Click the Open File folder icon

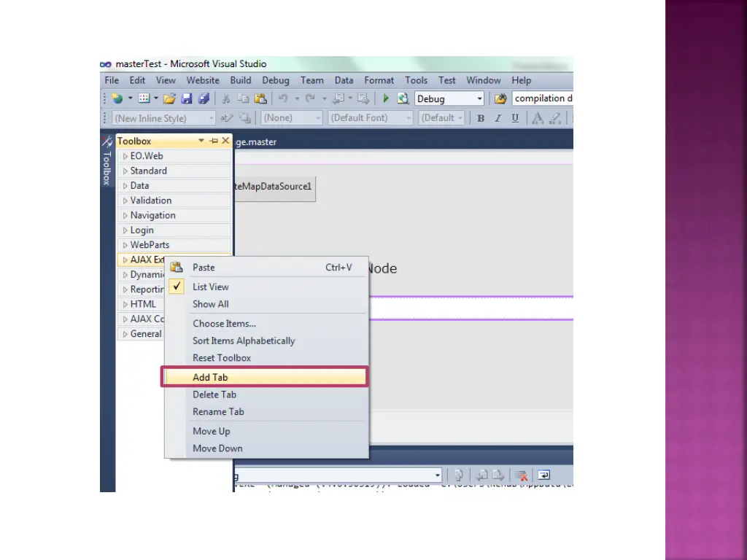[169, 98]
